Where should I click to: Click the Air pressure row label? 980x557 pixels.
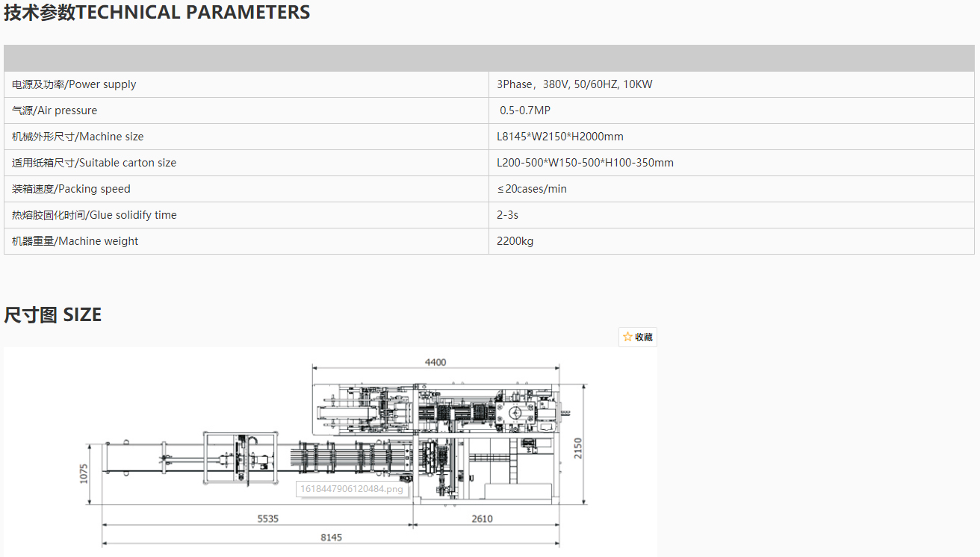[55, 111]
